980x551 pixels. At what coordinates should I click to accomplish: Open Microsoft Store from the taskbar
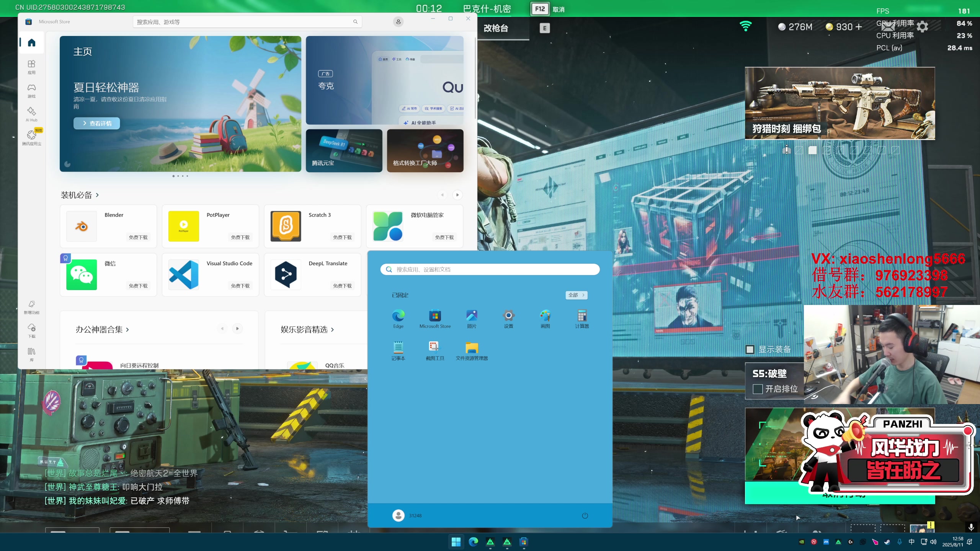coord(524,542)
